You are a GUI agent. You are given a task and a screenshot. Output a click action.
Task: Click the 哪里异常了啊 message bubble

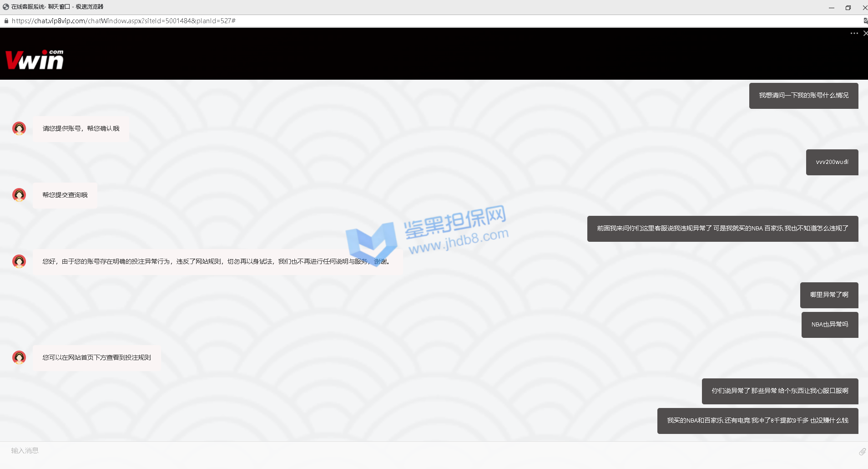pos(829,295)
